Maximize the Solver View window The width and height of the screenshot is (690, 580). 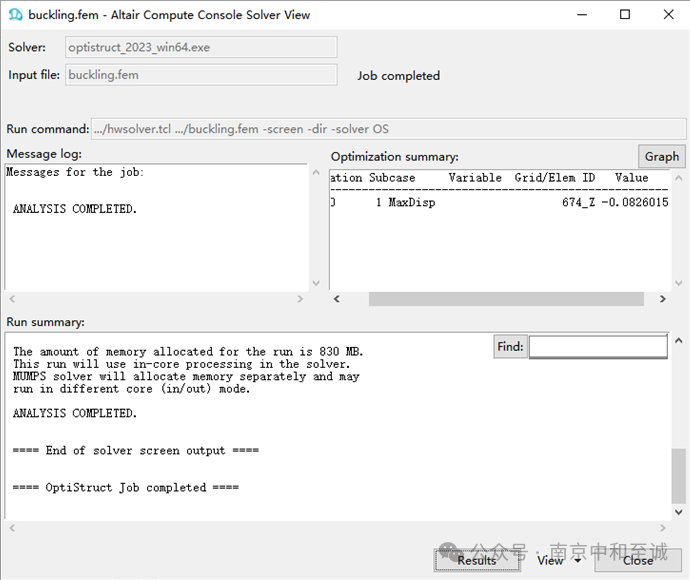pos(625,15)
